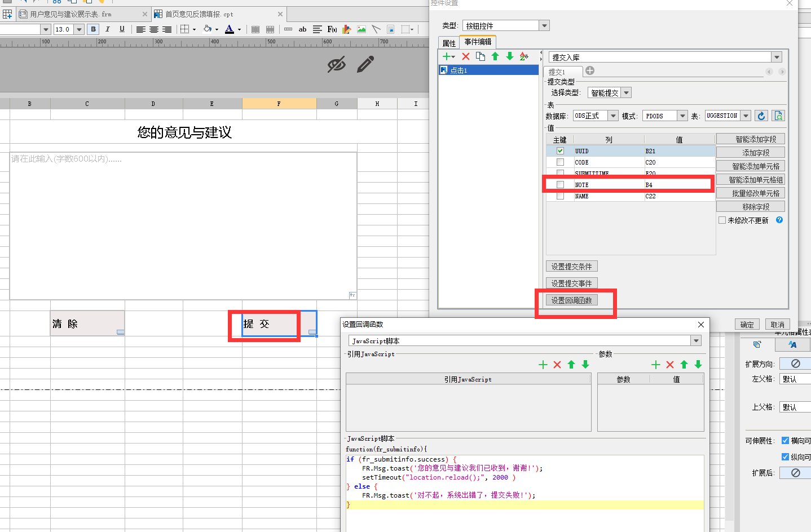Toggle the 横向可伸展 checkbox
The image size is (811, 532).
point(785,441)
